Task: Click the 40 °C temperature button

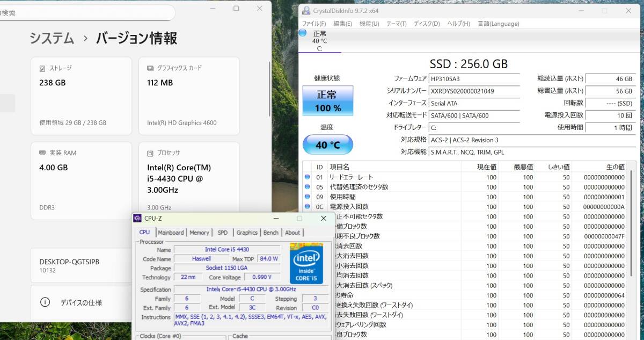Action: (x=327, y=145)
